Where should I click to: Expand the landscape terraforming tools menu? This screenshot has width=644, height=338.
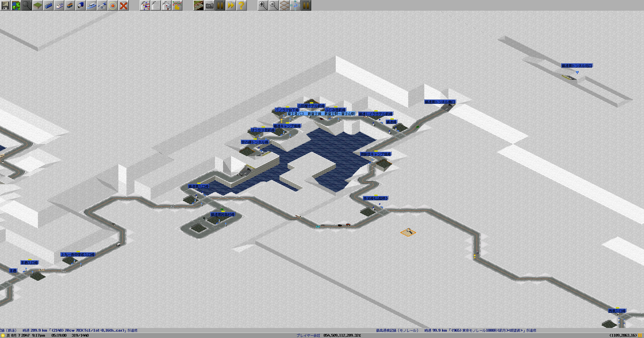coord(38,5)
